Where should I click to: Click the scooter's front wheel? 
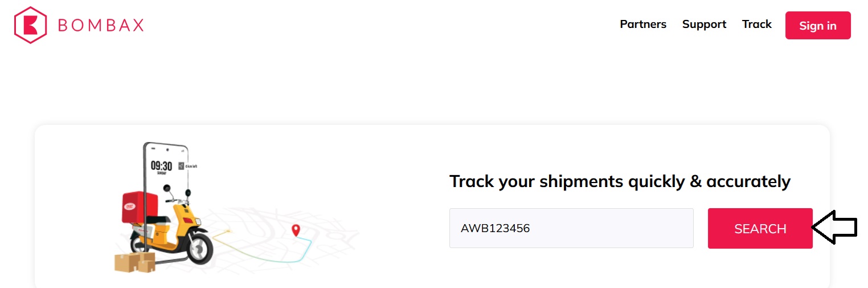pyautogui.click(x=199, y=248)
